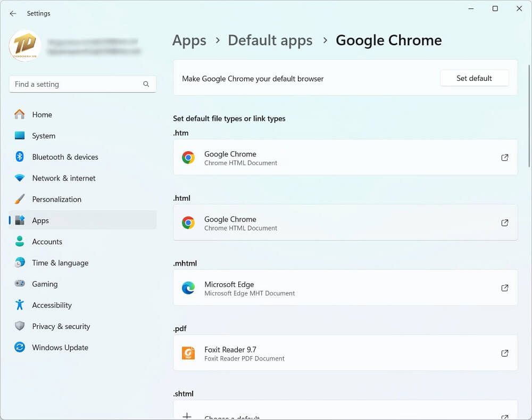Image resolution: width=532 pixels, height=420 pixels.
Task: Click the search magnifier icon
Action: pyautogui.click(x=146, y=84)
